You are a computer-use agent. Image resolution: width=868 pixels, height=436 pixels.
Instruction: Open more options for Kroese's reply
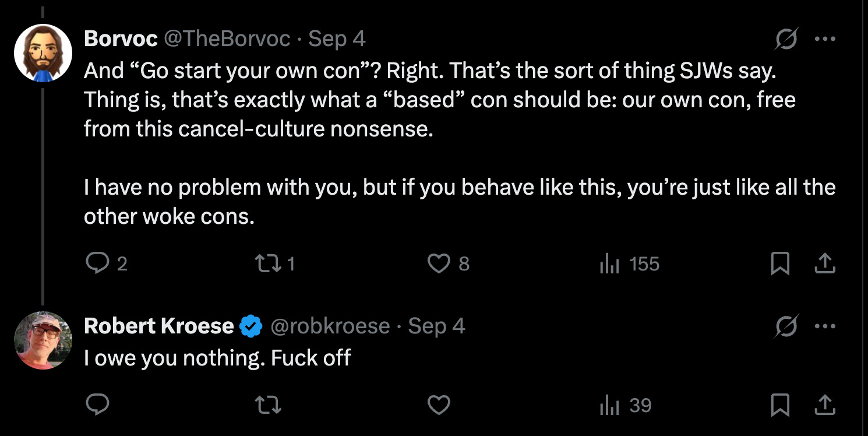[825, 326]
